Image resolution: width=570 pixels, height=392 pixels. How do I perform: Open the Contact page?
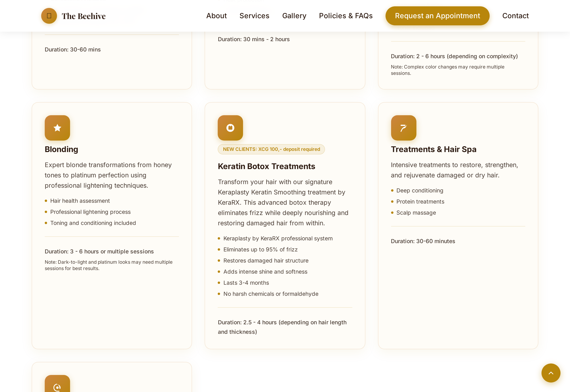(515, 16)
